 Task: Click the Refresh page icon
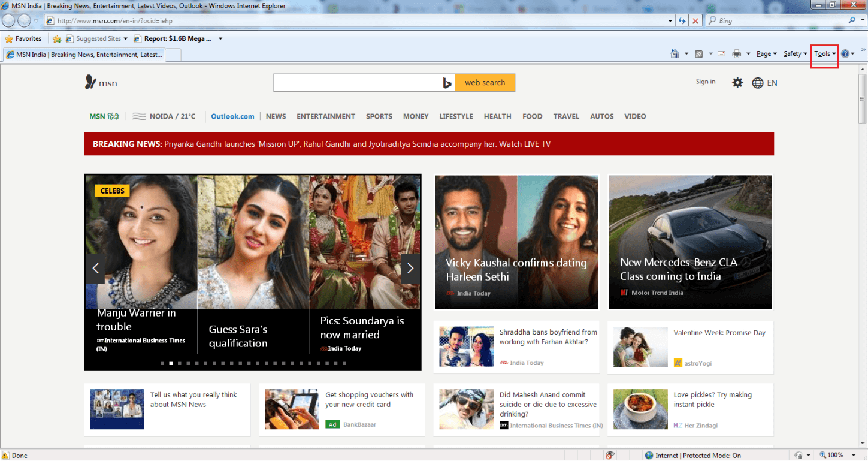click(682, 21)
